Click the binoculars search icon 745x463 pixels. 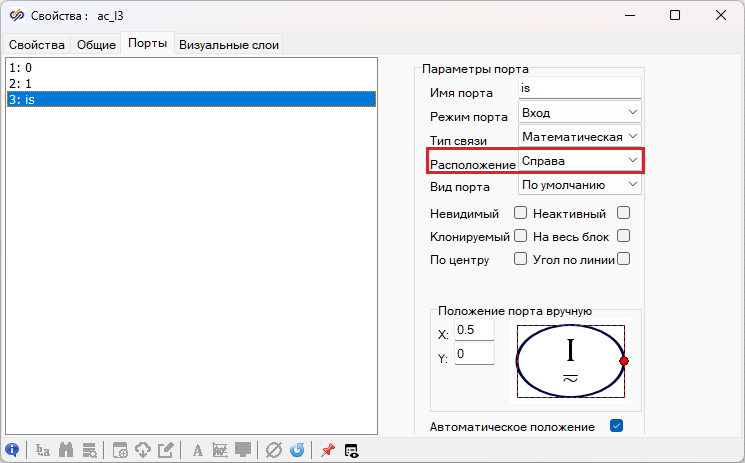click(67, 450)
